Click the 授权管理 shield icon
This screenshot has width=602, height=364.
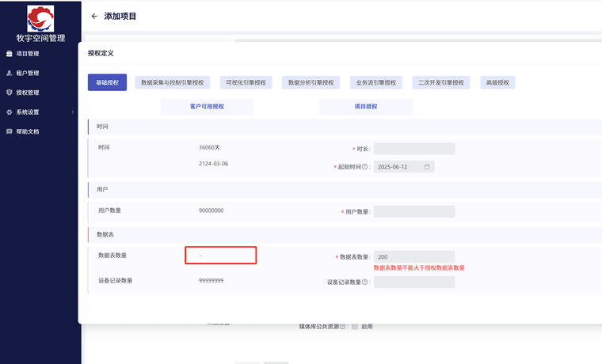[10, 93]
